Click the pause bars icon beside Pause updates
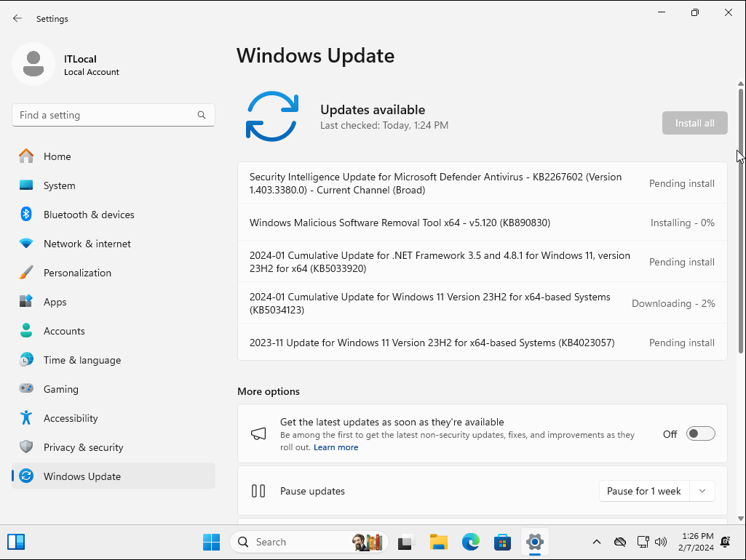This screenshot has width=746, height=560. click(258, 491)
